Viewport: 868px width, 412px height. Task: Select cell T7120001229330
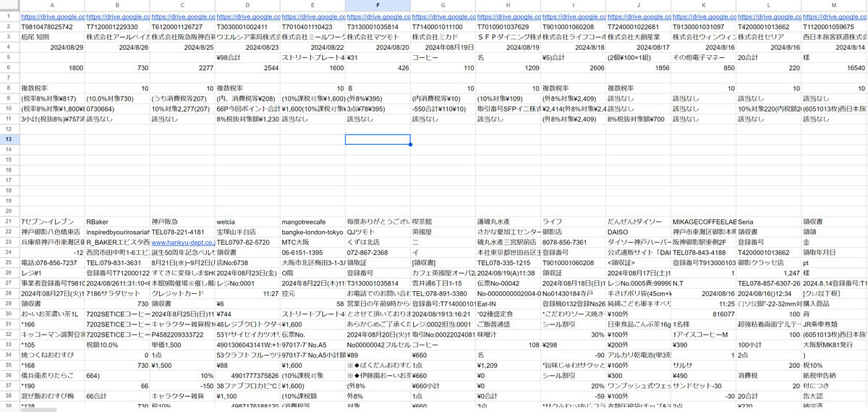pos(117,26)
